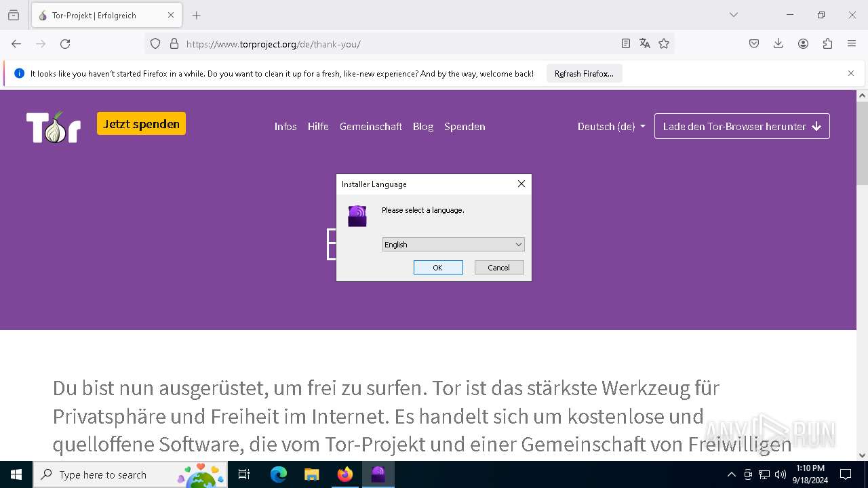868x488 pixels.
Task: Open Task View on taskbar
Action: point(244,474)
